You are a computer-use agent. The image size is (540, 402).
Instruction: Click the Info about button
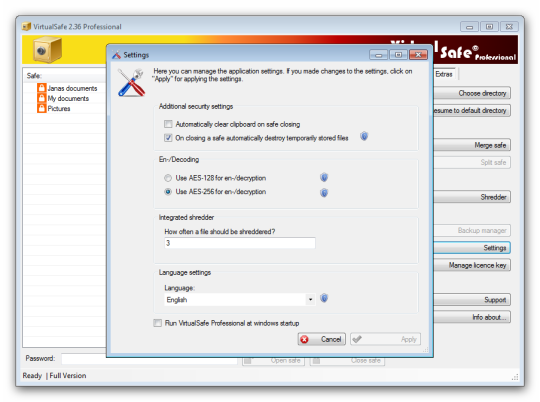pyautogui.click(x=472, y=317)
